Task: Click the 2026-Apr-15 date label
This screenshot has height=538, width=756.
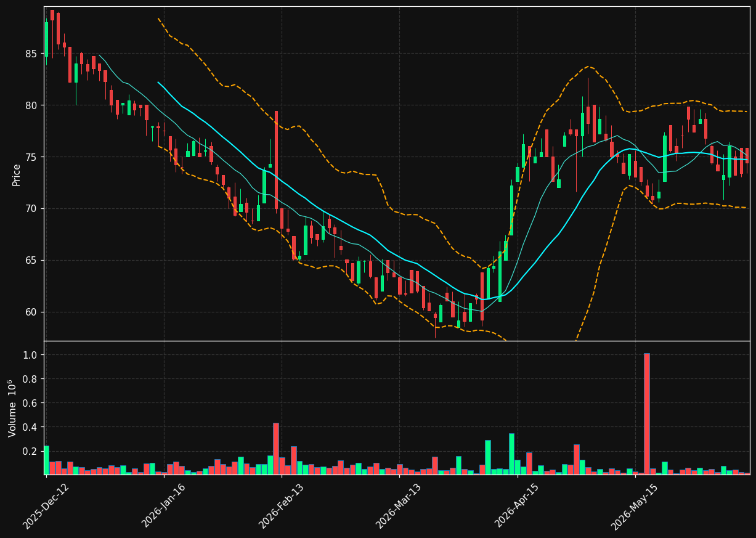Action: tap(516, 506)
